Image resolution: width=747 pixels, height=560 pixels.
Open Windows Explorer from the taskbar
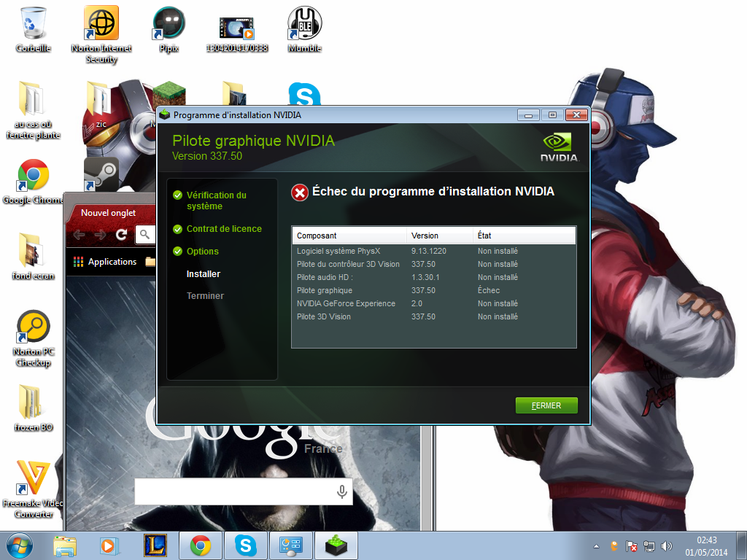click(x=65, y=545)
